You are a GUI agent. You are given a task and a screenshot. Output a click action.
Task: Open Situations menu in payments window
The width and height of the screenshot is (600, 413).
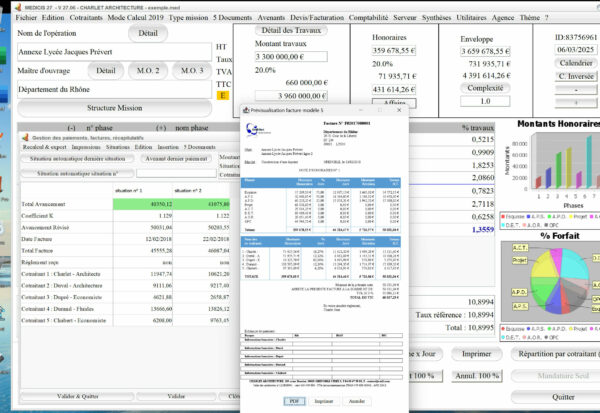coord(118,147)
